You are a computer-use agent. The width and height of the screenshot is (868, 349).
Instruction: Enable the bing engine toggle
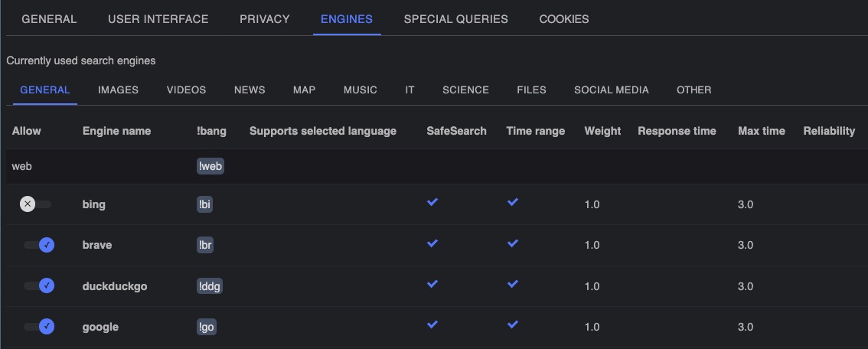pyautogui.click(x=36, y=204)
